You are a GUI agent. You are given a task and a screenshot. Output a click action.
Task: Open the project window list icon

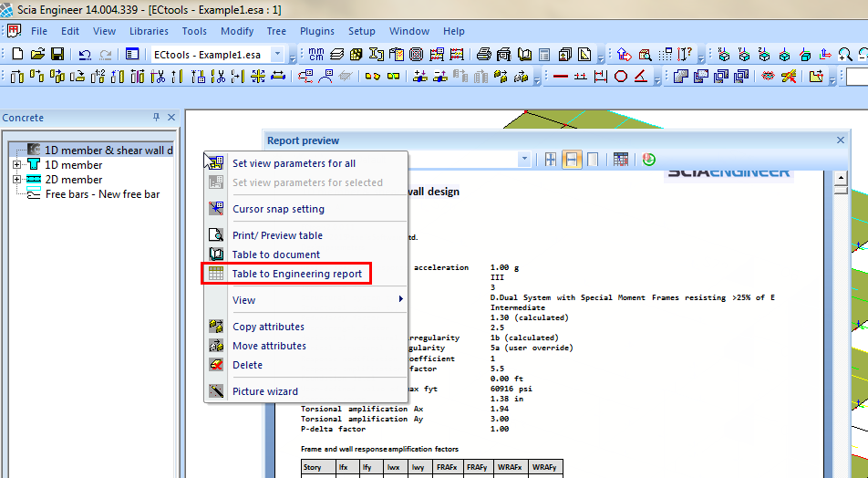pos(131,54)
